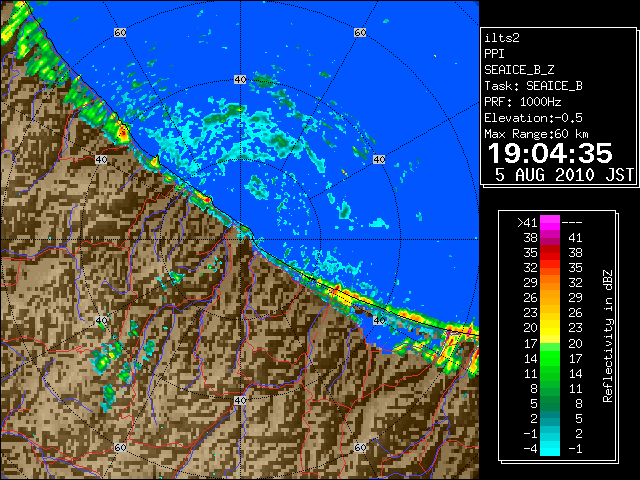Pick the yellow 20 to 23 legend swatch
640x480 pixels.
click(x=550, y=328)
